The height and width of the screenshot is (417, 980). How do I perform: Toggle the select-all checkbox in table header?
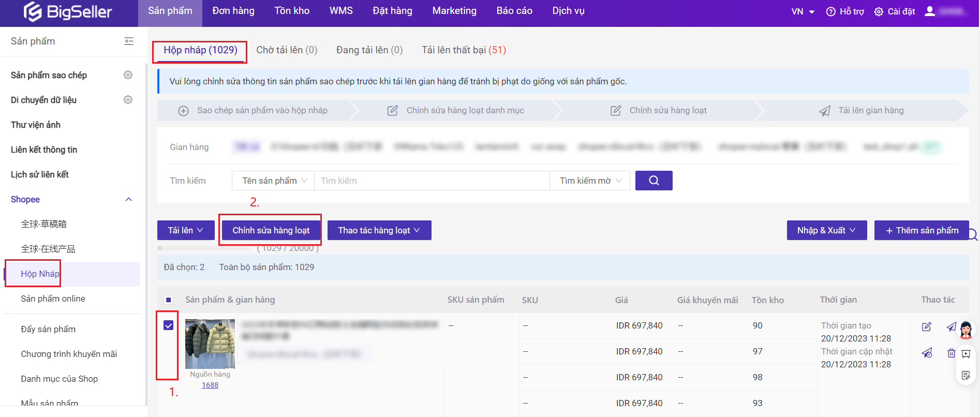[168, 300]
